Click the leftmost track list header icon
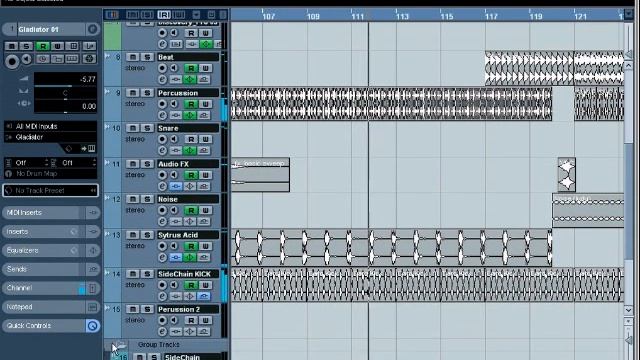The width and height of the screenshot is (640, 360). pos(112,15)
